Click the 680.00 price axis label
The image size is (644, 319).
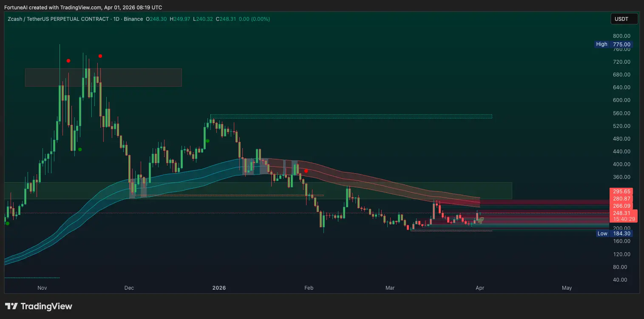click(621, 75)
